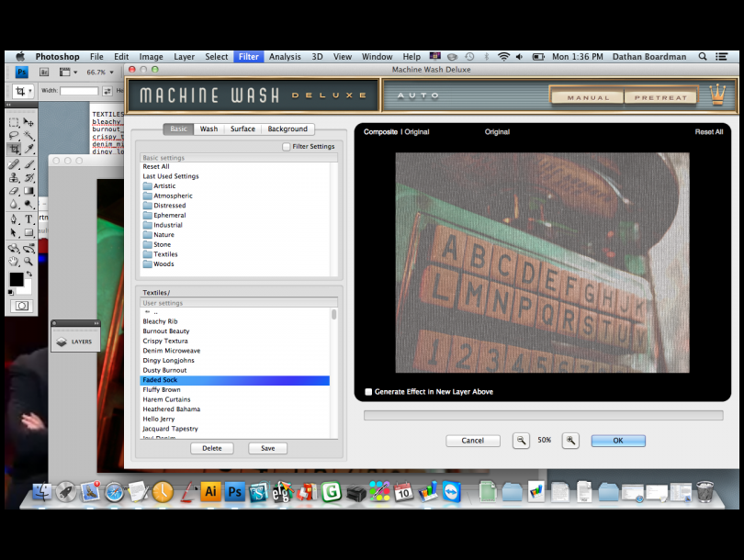Screen dimensions: 744x560
Task: Select the Zoom tool in the toolbox
Action: 29,261
